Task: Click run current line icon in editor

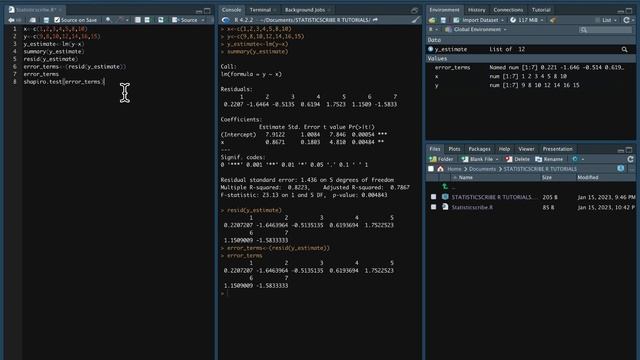Action: (147, 20)
